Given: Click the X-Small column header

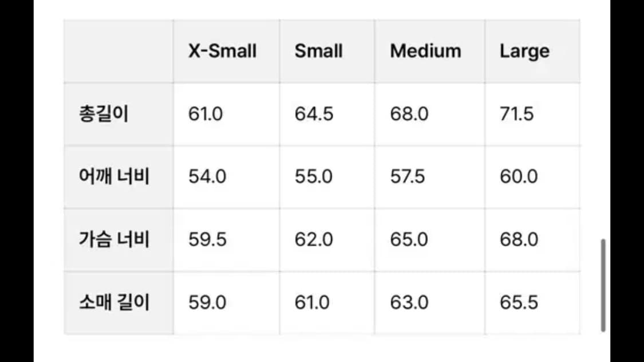Looking at the screenshot, I should (222, 51).
